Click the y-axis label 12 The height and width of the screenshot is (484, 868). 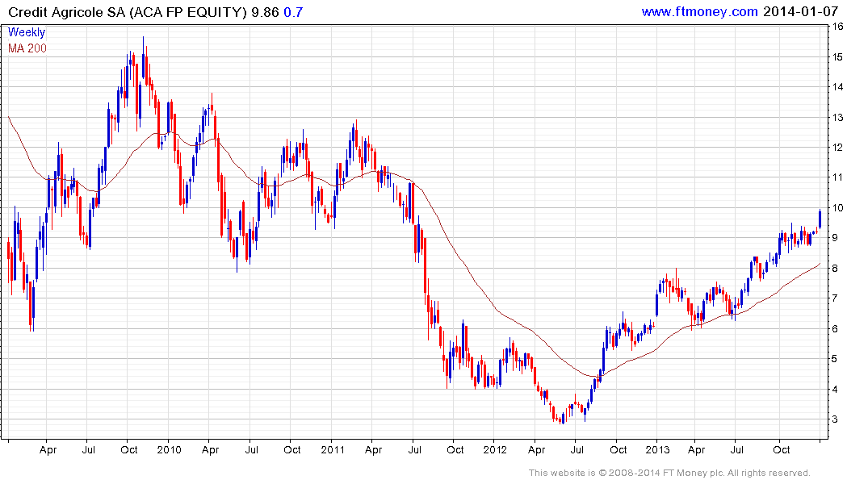(x=837, y=147)
